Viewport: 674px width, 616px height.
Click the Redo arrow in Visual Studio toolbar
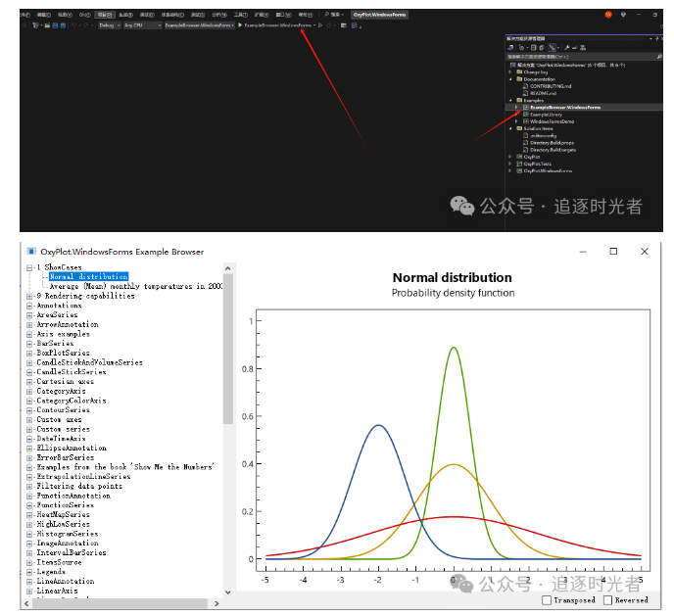click(86, 25)
